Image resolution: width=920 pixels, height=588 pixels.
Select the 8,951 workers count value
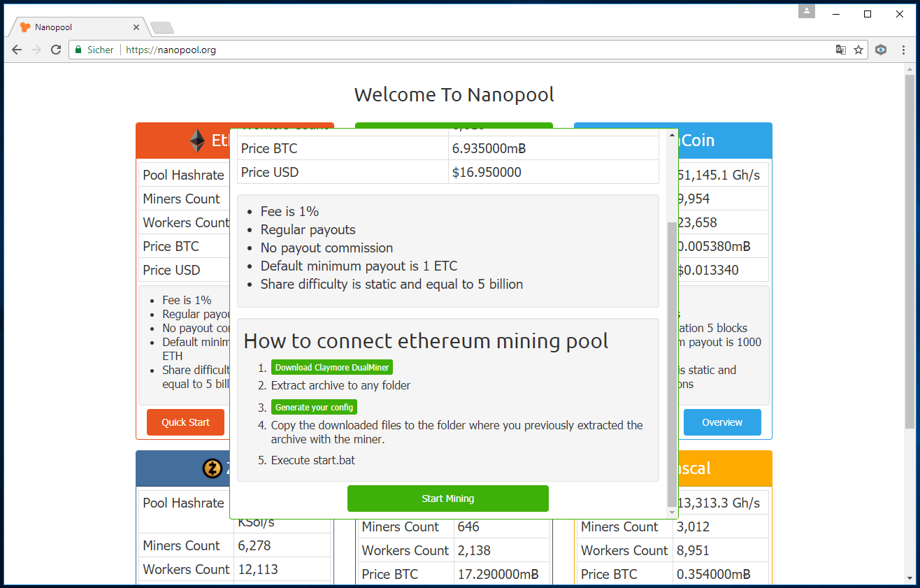coord(693,551)
